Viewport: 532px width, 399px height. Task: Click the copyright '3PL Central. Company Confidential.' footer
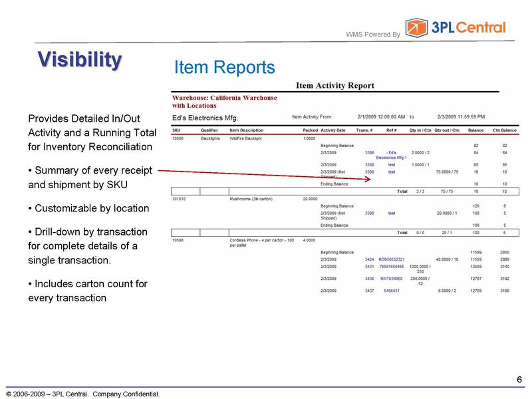[82, 394]
